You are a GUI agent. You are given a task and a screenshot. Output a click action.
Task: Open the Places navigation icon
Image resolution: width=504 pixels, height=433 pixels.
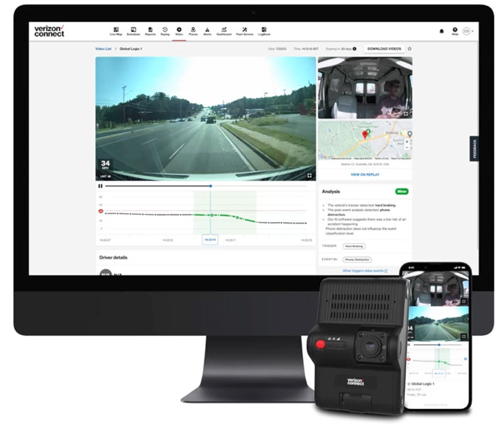193,32
